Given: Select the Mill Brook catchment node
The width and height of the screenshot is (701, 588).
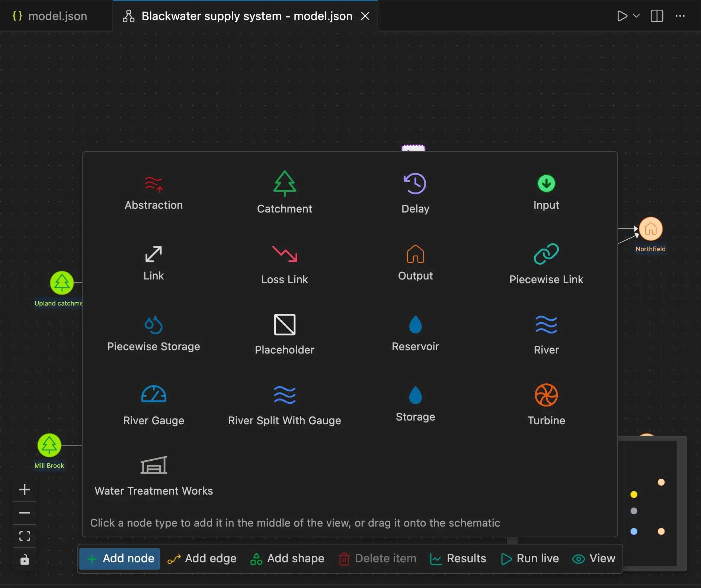Looking at the screenshot, I should pos(49,445).
